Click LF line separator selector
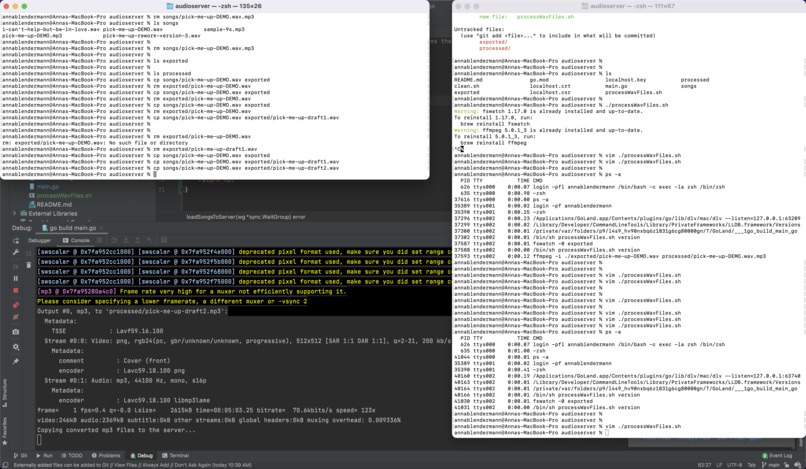The width and height of the screenshot is (806, 469). (719, 465)
